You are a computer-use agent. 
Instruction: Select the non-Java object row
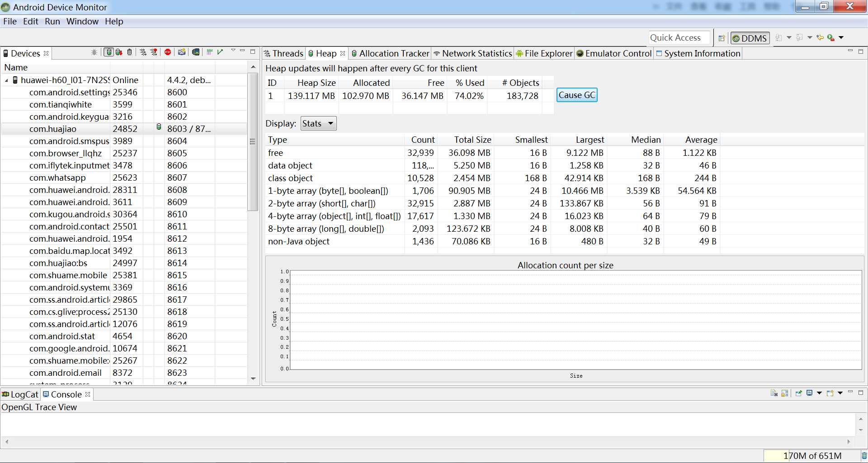(x=565, y=241)
